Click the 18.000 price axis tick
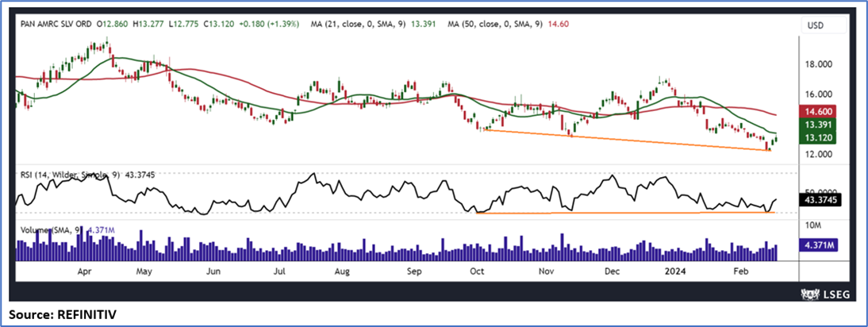The width and height of the screenshot is (868, 327). (x=817, y=64)
